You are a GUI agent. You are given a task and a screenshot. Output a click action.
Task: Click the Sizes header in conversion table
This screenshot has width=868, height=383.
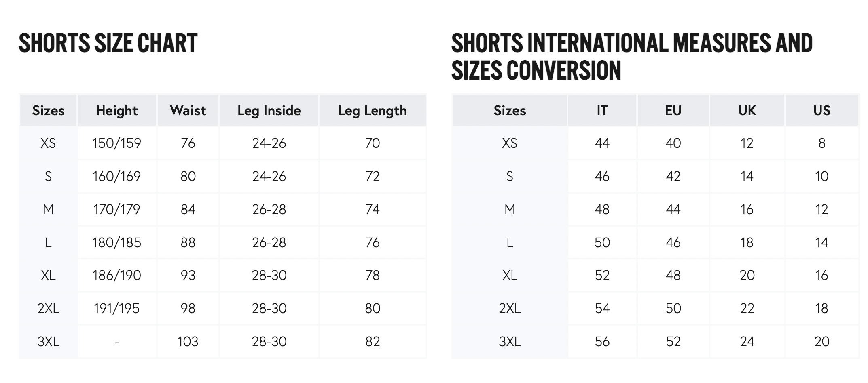(x=510, y=110)
